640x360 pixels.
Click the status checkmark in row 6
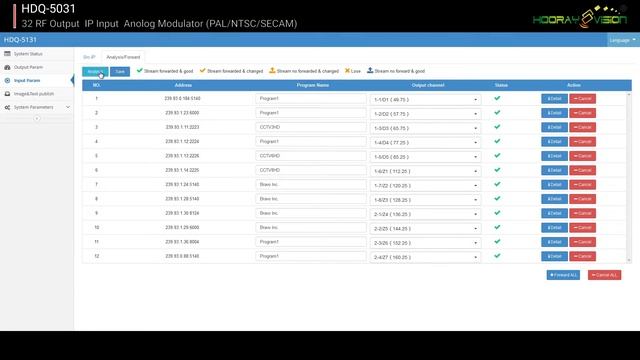point(497,170)
